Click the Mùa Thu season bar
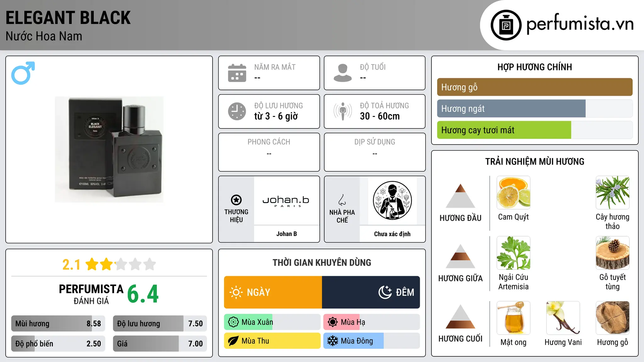 (272, 341)
